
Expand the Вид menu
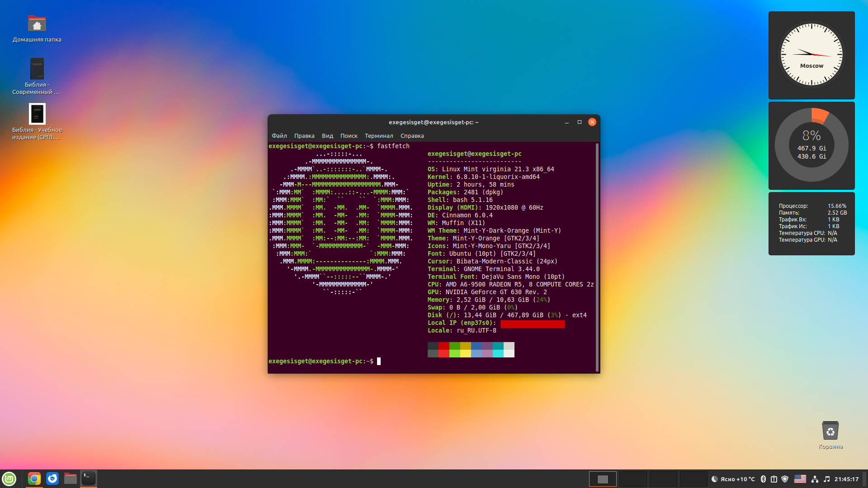click(327, 136)
